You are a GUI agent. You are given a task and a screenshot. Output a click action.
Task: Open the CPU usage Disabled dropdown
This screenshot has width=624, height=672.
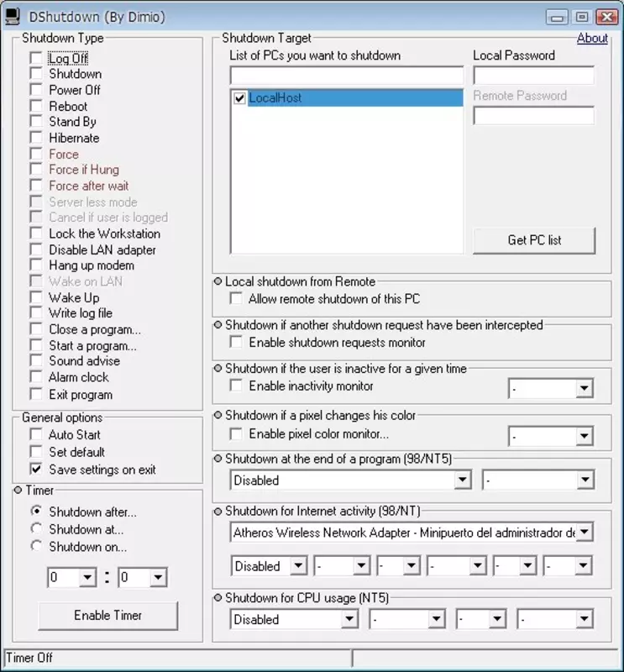click(x=349, y=619)
